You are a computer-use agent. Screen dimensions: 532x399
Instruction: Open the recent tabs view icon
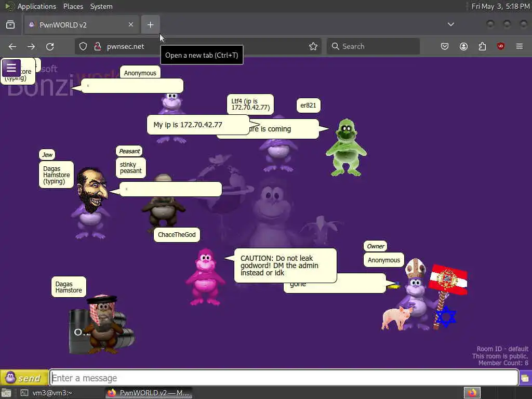10,25
